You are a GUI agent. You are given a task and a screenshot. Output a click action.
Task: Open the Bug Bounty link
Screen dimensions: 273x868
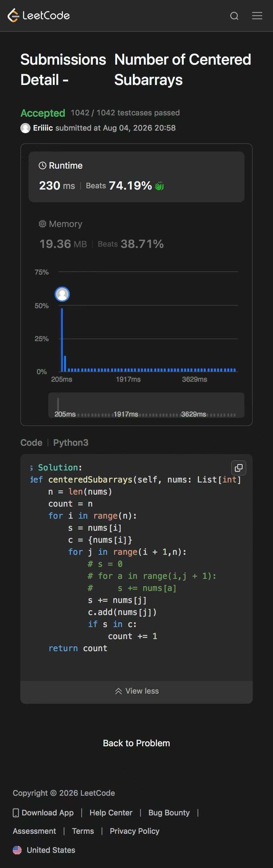[169, 813]
